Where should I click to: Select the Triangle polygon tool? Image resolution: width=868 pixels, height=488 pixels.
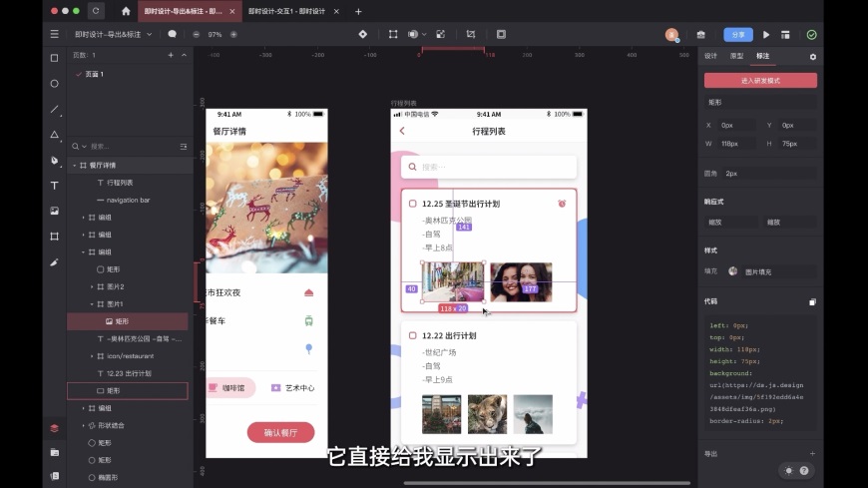point(54,135)
